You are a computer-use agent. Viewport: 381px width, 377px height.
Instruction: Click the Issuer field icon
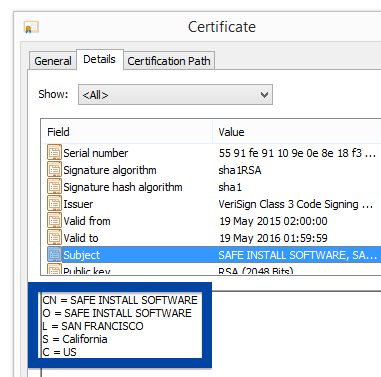pos(54,204)
